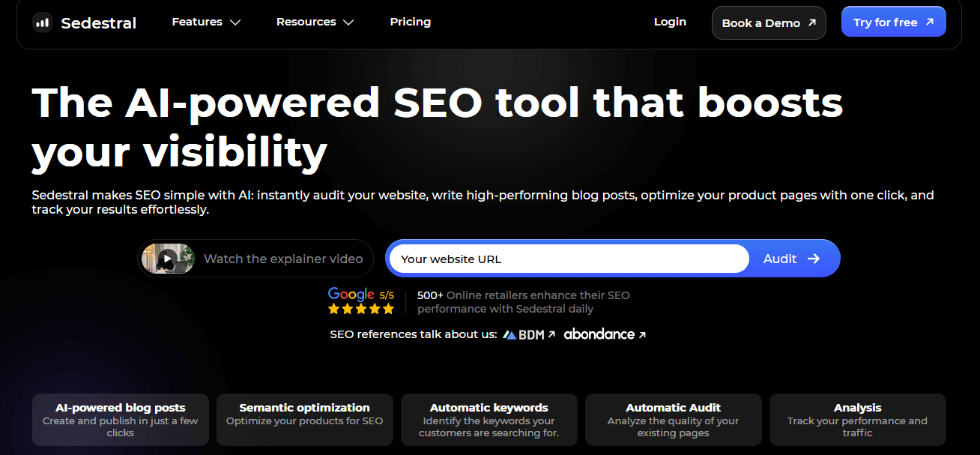Open the BDM reference logo link

(529, 334)
